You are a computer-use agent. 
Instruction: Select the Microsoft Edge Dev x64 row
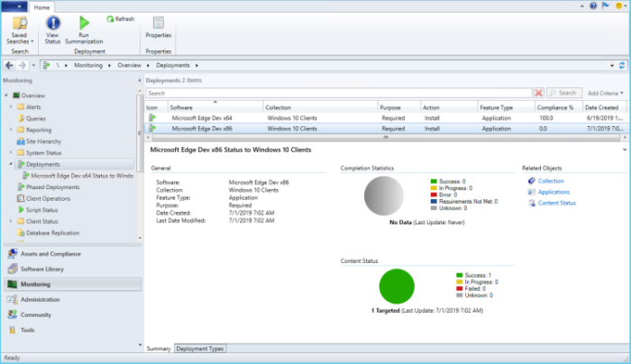[386, 118]
